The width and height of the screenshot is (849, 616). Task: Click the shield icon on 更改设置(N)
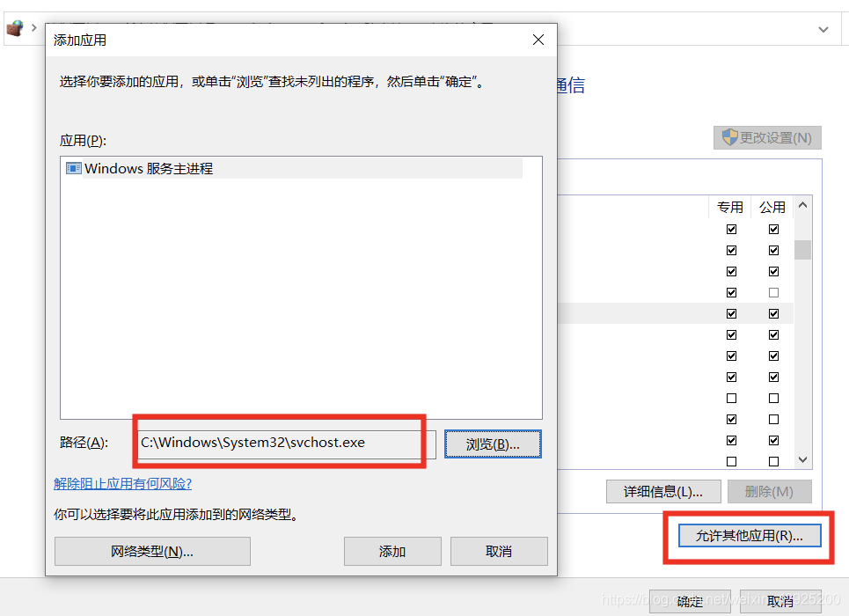point(730,137)
